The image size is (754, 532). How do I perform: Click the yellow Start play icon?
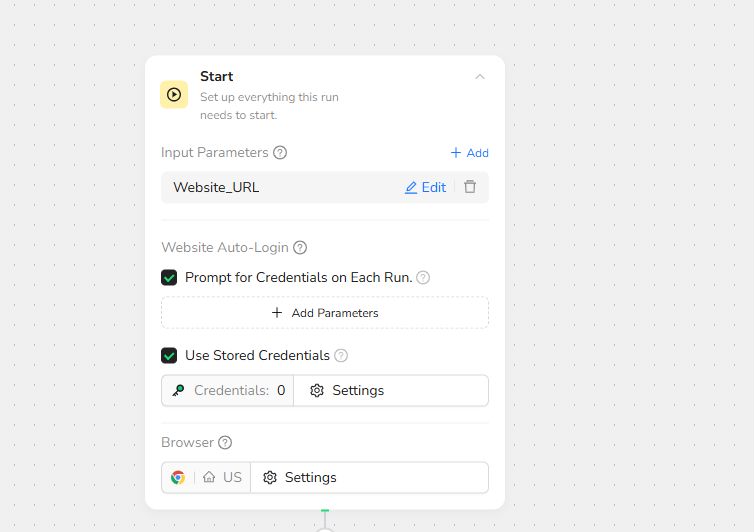click(x=174, y=95)
